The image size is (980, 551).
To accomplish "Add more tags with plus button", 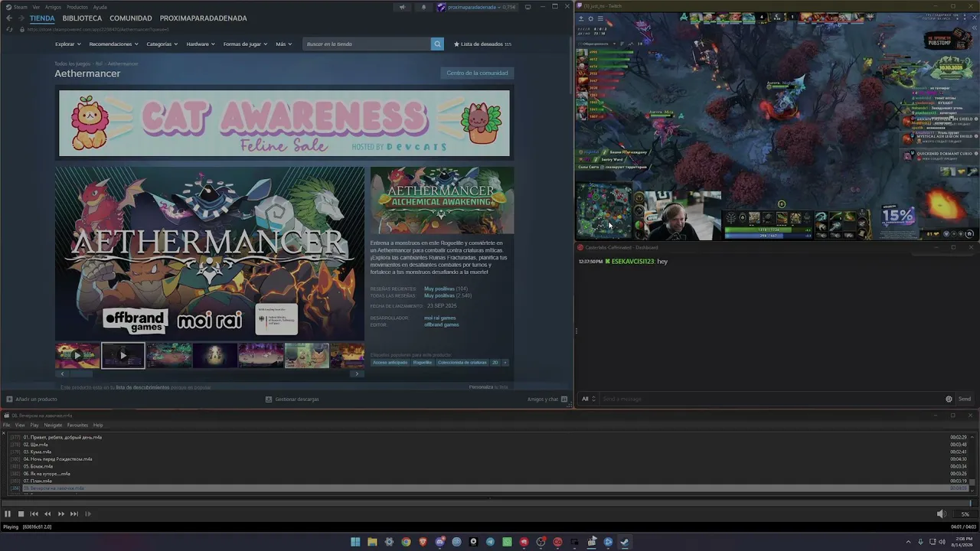I will pyautogui.click(x=505, y=362).
